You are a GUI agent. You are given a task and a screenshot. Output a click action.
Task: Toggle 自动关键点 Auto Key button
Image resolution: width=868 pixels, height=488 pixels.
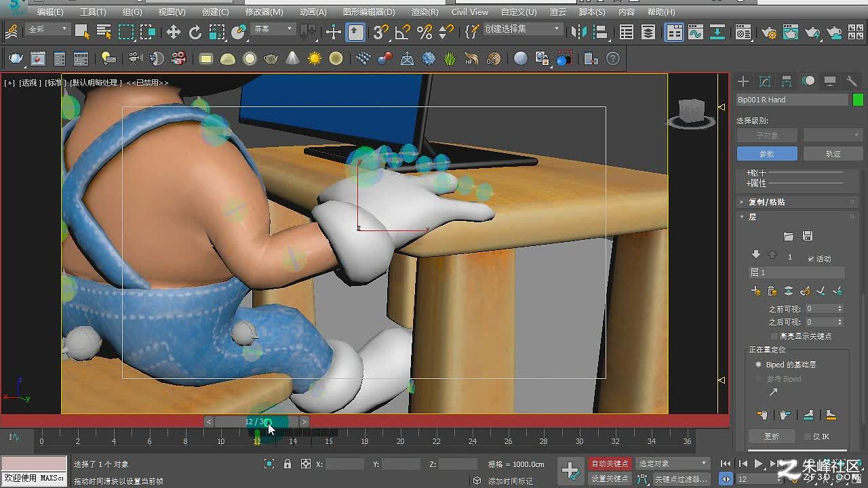click(x=610, y=464)
